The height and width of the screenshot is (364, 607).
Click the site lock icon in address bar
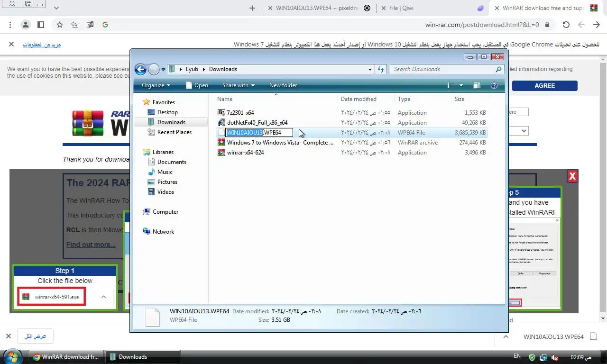547,25
